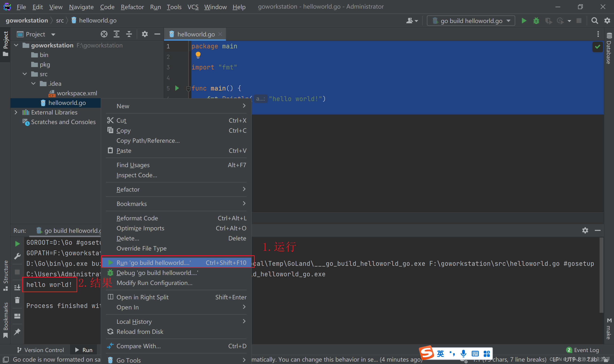Open Version Control tool window button

(x=41, y=350)
